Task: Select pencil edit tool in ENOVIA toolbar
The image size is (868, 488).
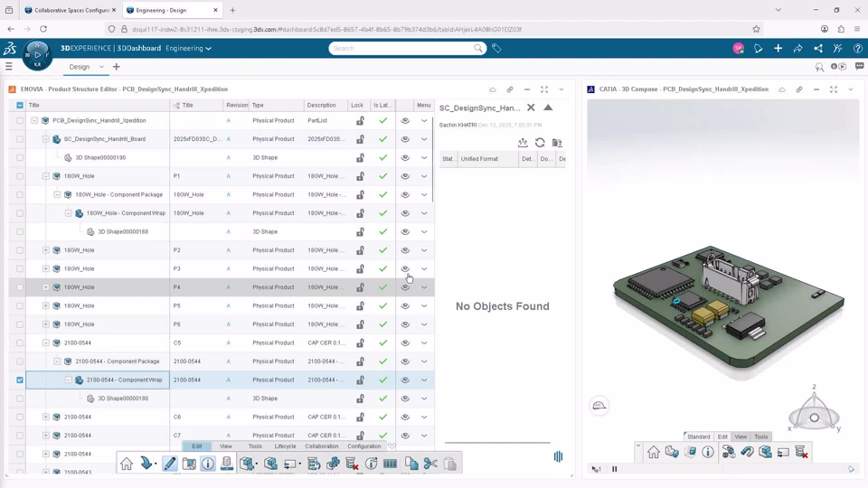Action: point(169,464)
